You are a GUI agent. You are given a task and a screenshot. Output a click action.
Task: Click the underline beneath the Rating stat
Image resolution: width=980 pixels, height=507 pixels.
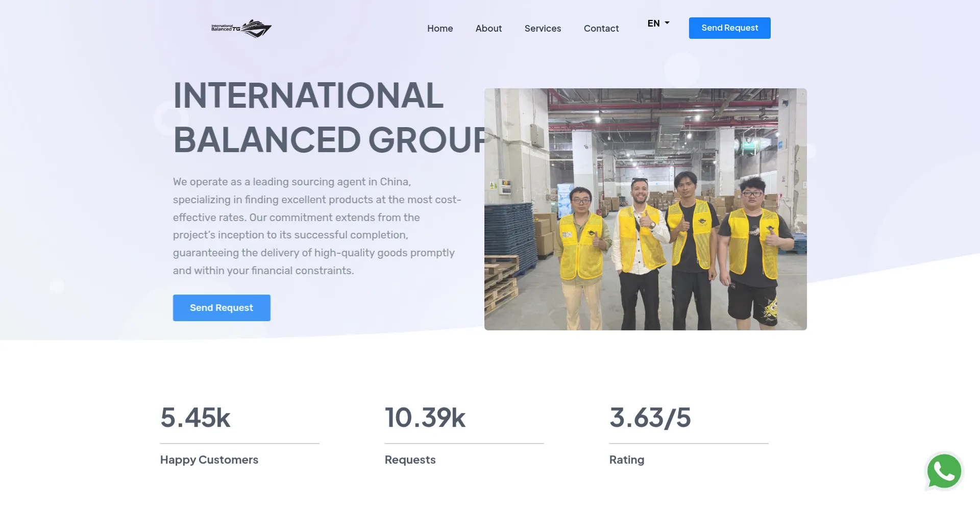tap(689, 444)
